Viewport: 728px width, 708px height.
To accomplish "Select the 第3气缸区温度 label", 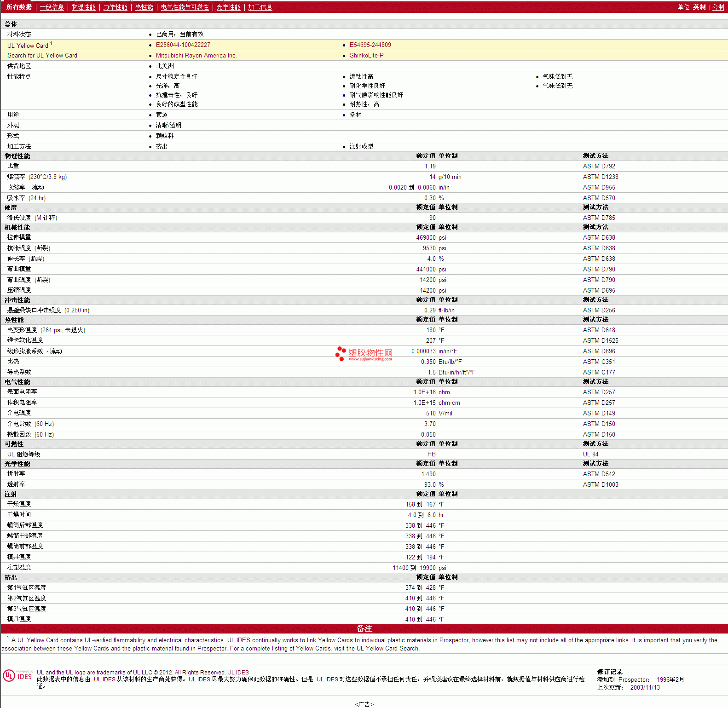I will coord(27,609).
